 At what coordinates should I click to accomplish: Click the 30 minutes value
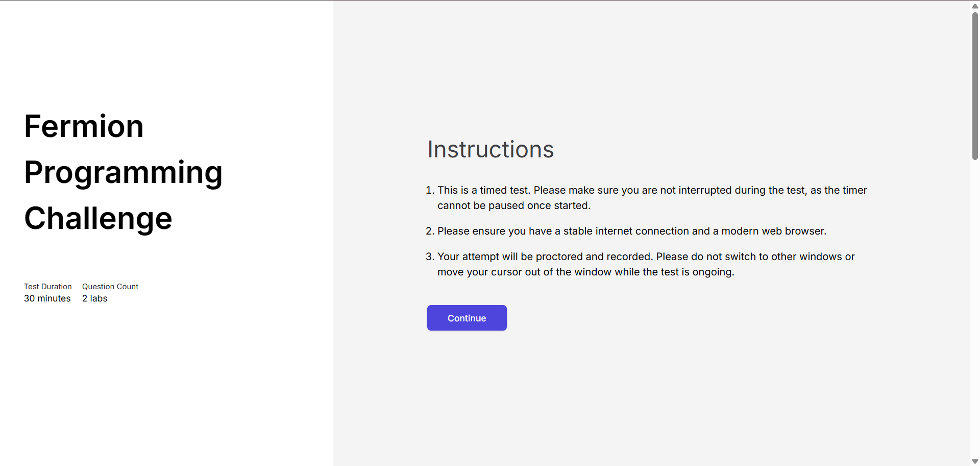(47, 298)
